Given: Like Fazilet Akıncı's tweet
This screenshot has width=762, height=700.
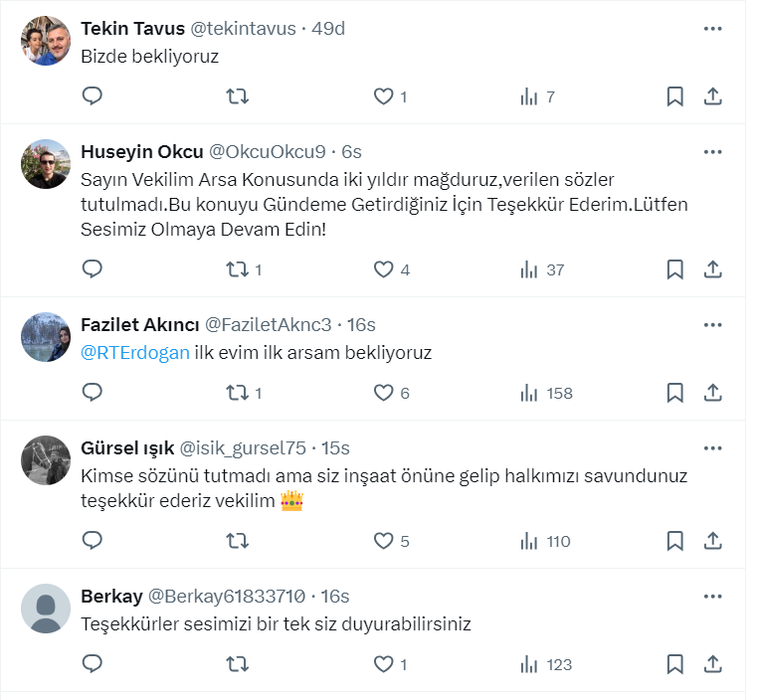Looking at the screenshot, I should pos(384,393).
